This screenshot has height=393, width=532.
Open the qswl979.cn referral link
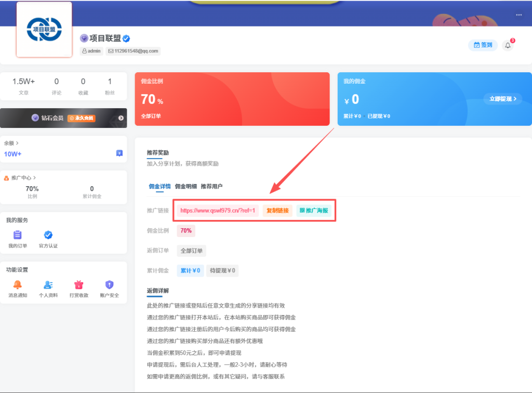(x=217, y=211)
